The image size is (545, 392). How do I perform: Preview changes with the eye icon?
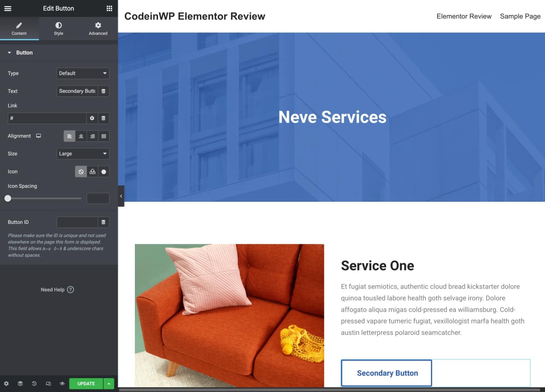click(x=62, y=383)
